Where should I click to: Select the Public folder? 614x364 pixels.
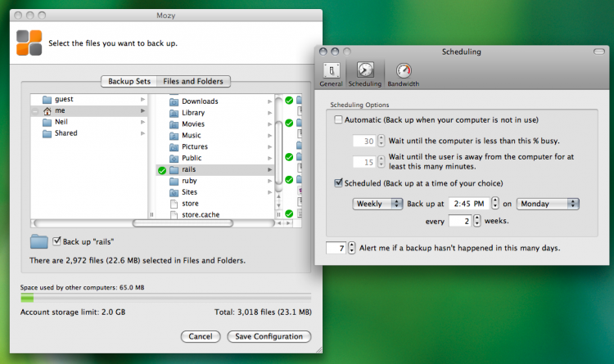(214, 158)
